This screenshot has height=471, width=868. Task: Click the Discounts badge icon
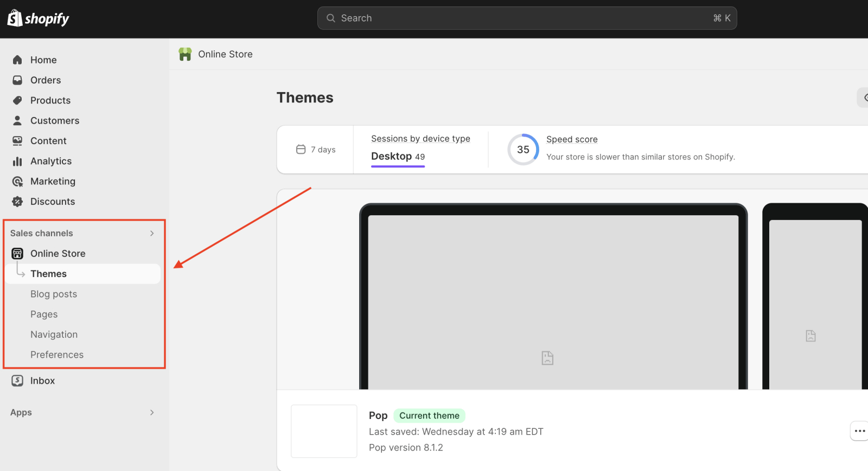(x=17, y=202)
